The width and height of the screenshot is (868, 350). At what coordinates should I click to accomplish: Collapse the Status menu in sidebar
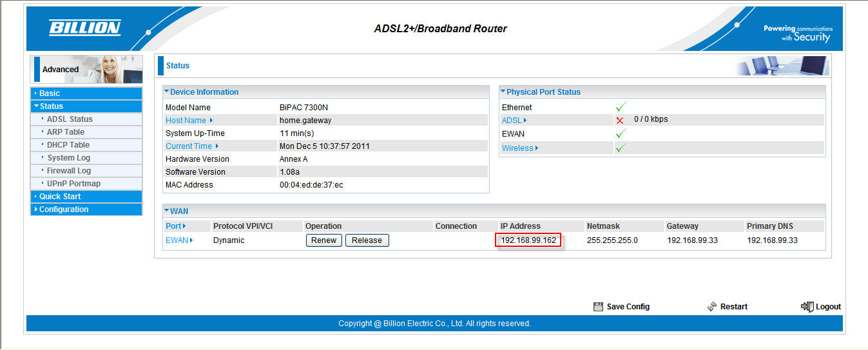click(86, 106)
